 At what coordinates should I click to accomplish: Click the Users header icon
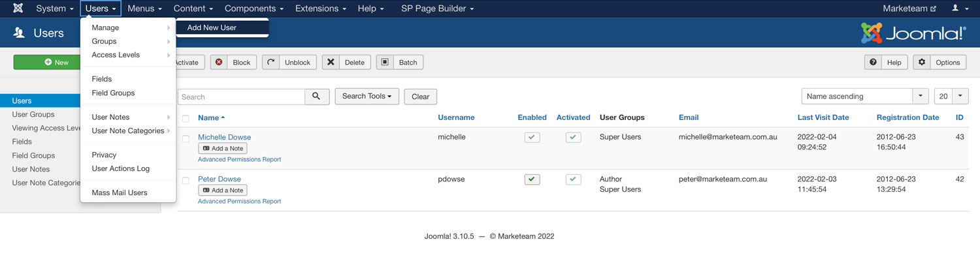[x=19, y=33]
